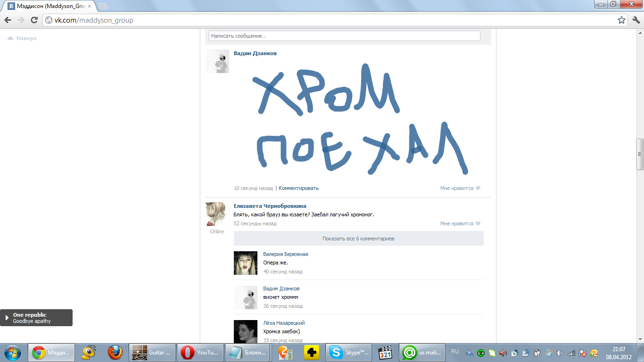644x362 pixels.
Task: Click the play icon in the One republic player
Action: (x=7, y=318)
